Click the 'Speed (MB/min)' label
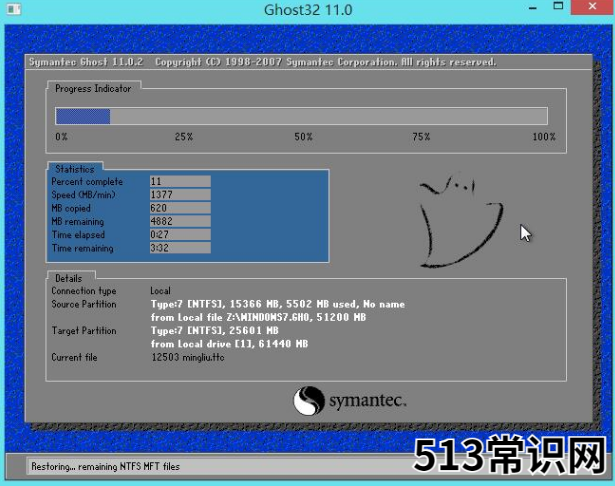 pos(83,195)
